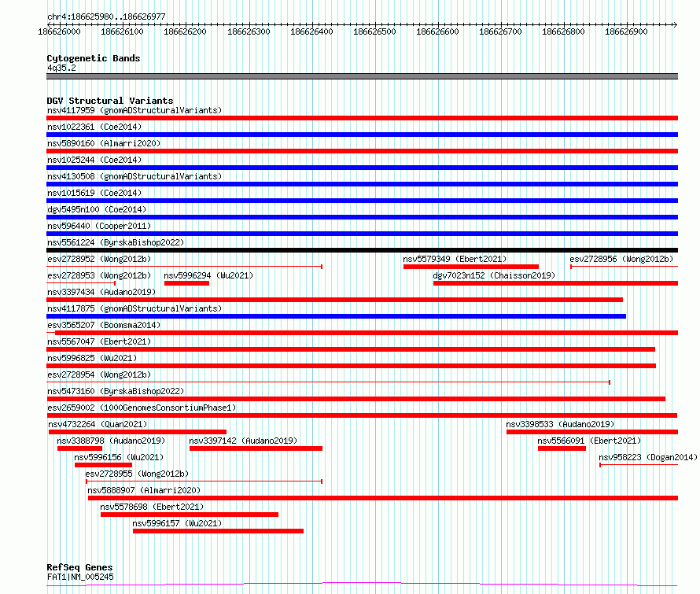The height and width of the screenshot is (594, 700).
Task: Click nsv5579349 (Ebert2021) label
Action: [455, 259]
